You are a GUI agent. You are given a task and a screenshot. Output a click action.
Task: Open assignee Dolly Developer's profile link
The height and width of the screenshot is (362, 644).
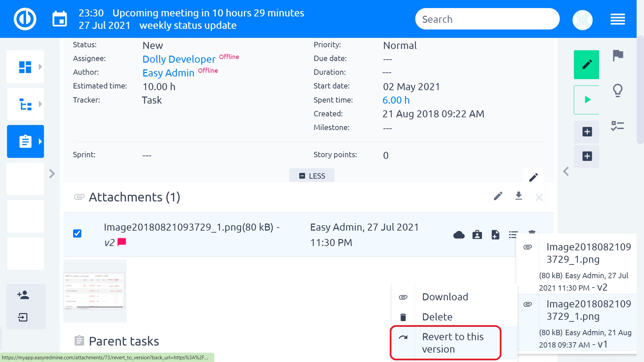click(x=179, y=59)
